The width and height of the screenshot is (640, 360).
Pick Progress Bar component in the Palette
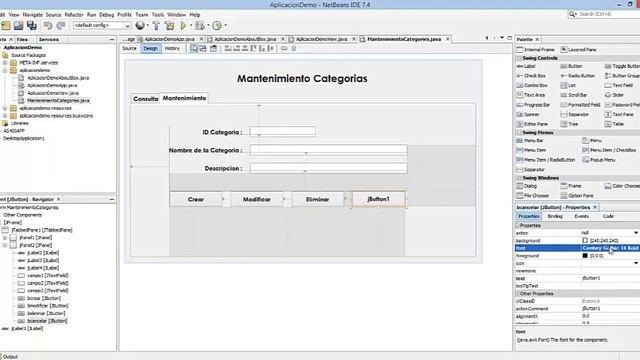[x=533, y=105]
